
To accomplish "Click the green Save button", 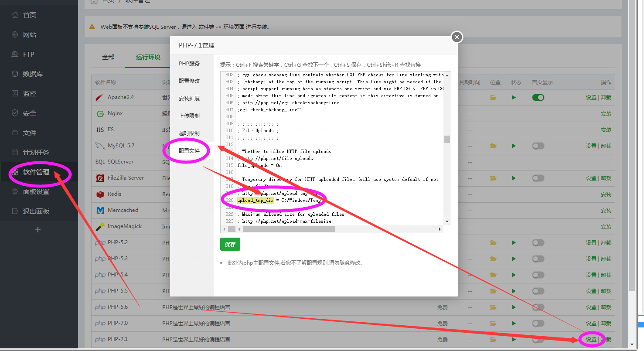I will click(x=230, y=244).
